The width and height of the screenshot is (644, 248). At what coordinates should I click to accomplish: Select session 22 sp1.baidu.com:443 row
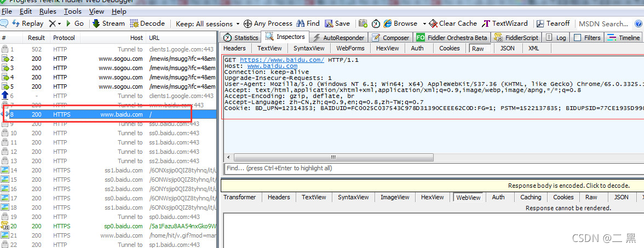click(x=108, y=244)
